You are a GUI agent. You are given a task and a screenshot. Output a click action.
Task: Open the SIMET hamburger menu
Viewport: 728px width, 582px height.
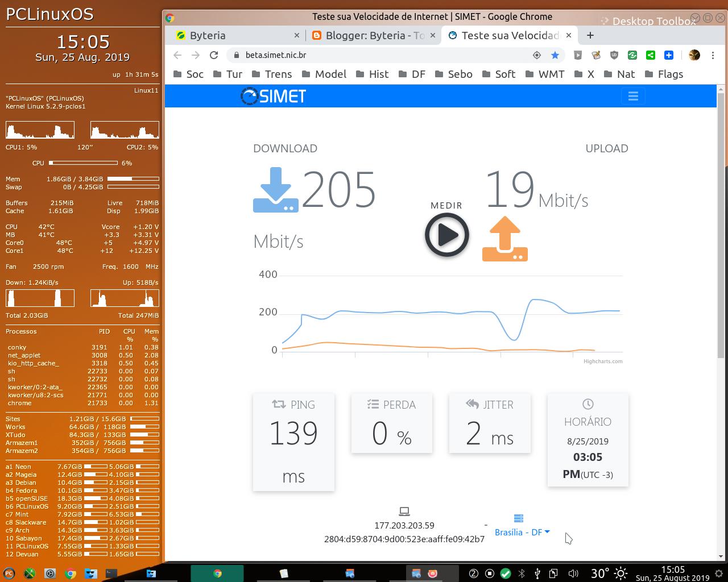click(633, 96)
